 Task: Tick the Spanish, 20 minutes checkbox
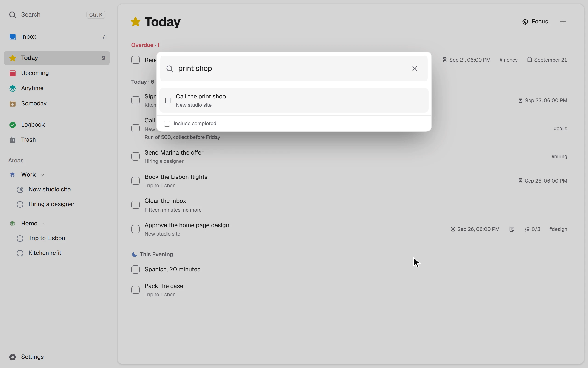coord(136,270)
